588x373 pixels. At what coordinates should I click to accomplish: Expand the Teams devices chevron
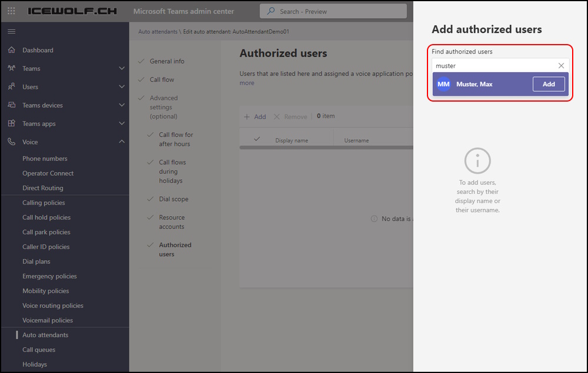122,105
